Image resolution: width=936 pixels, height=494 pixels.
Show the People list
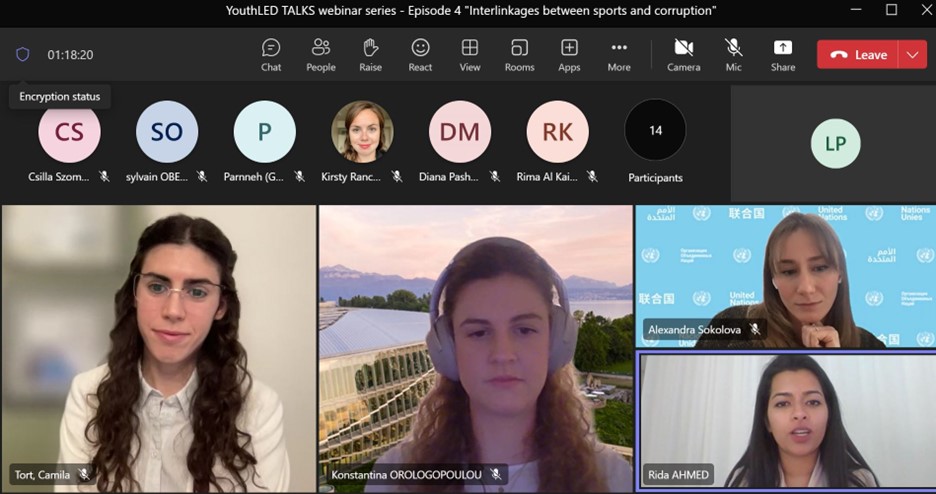click(321, 54)
